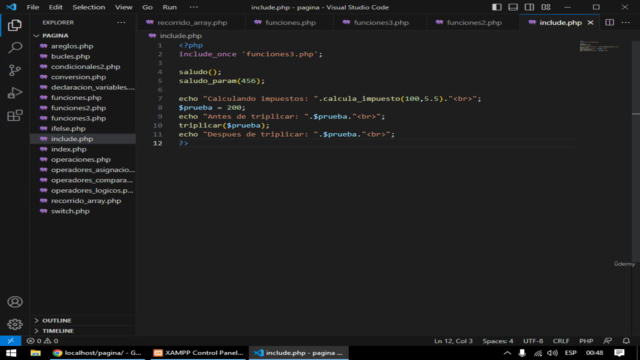Expand the OUTLINE section
The height and width of the screenshot is (360, 640).
[x=83, y=320]
